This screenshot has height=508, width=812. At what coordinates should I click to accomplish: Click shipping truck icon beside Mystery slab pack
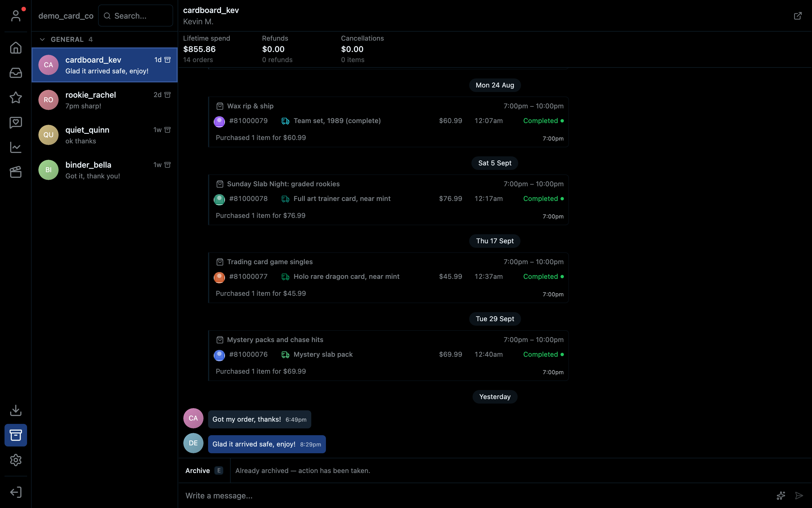[x=285, y=355]
